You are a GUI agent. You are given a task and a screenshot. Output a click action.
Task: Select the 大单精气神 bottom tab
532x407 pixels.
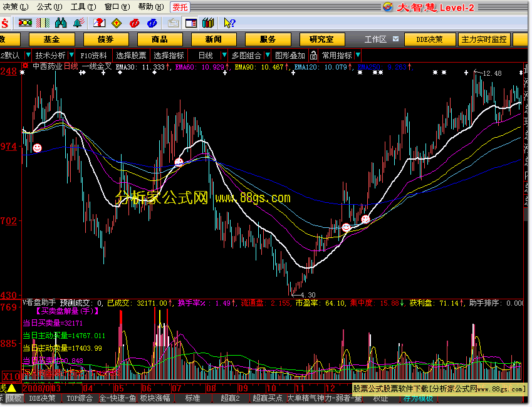pyautogui.click(x=305, y=398)
